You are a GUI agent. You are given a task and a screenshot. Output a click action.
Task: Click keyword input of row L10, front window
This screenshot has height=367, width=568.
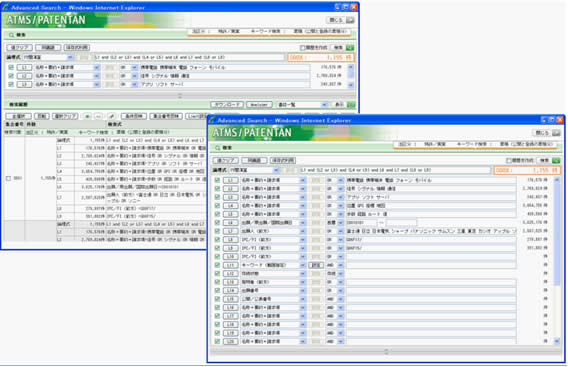pyautogui.click(x=431, y=257)
